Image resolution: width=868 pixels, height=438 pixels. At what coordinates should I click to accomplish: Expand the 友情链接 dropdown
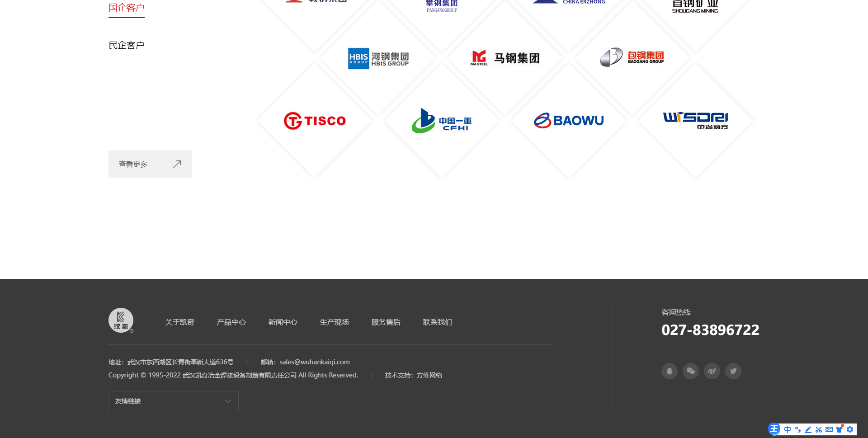[174, 401]
